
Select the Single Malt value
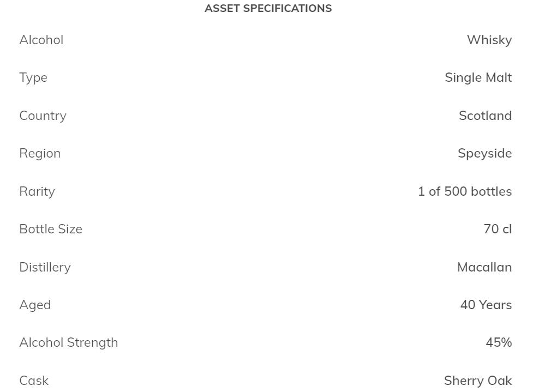pos(478,77)
